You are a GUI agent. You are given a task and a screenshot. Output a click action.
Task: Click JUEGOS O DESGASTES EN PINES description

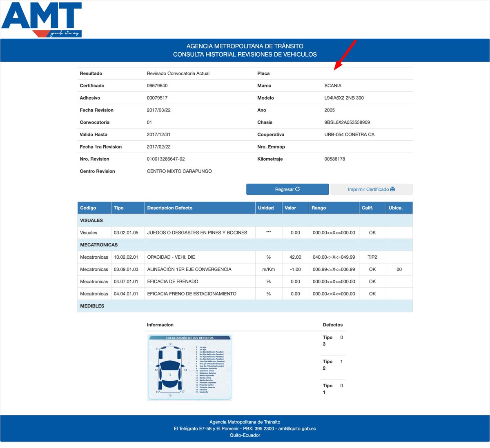pyautogui.click(x=197, y=233)
